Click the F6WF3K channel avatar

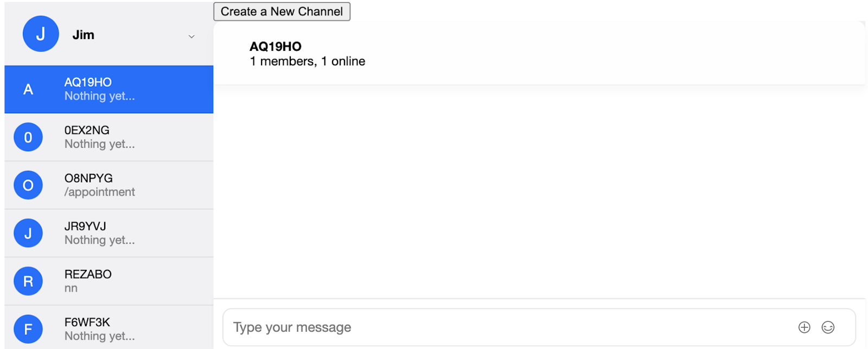point(28,329)
